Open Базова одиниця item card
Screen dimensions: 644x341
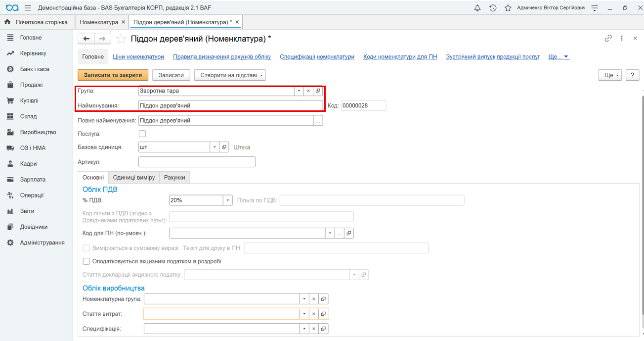[x=224, y=147]
